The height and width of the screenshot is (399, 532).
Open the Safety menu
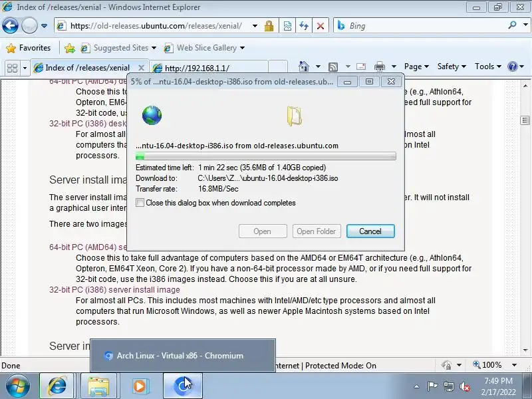tap(452, 66)
